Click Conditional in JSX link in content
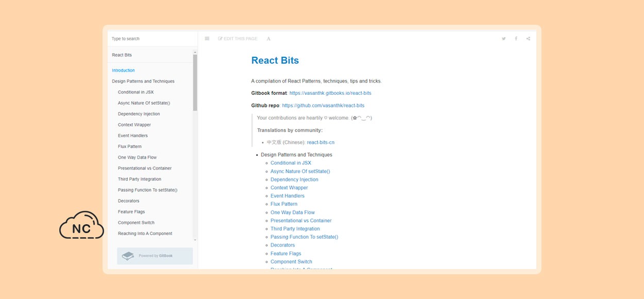The image size is (644, 299). tap(291, 163)
